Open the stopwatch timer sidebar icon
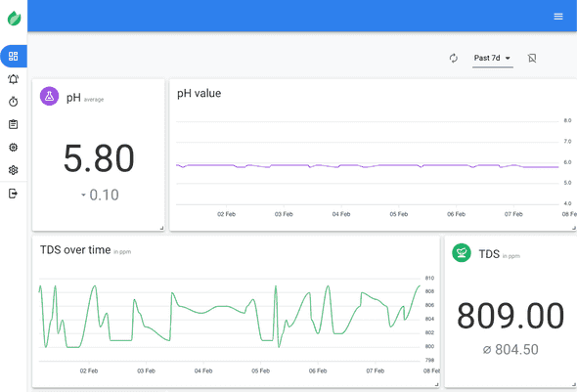The height and width of the screenshot is (392, 577). [14, 102]
